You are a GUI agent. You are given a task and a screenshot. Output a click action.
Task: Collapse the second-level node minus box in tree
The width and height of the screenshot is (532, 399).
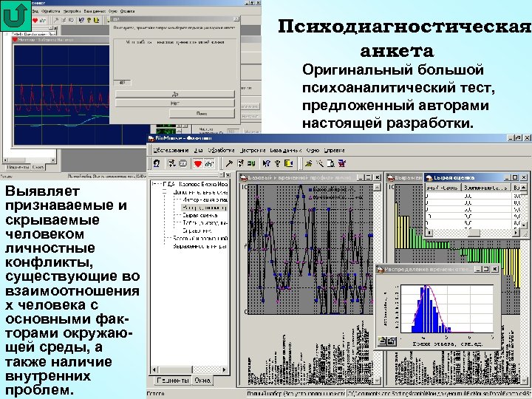pos(165,192)
